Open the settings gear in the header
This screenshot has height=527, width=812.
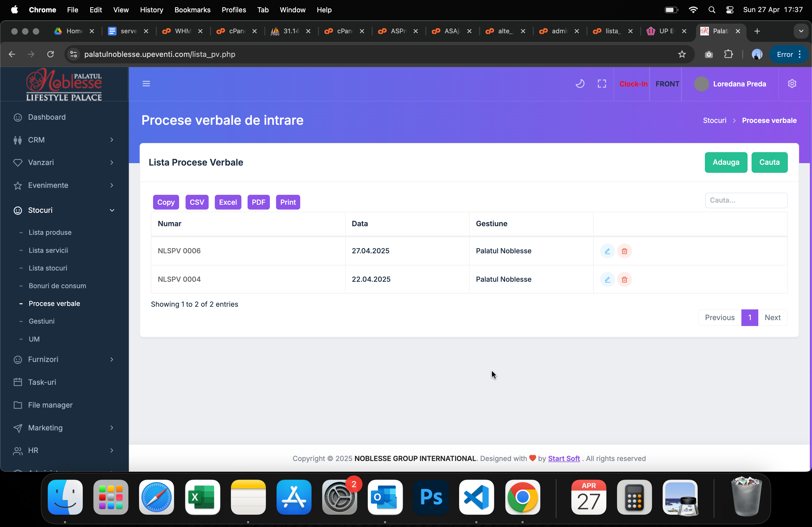pyautogui.click(x=792, y=83)
